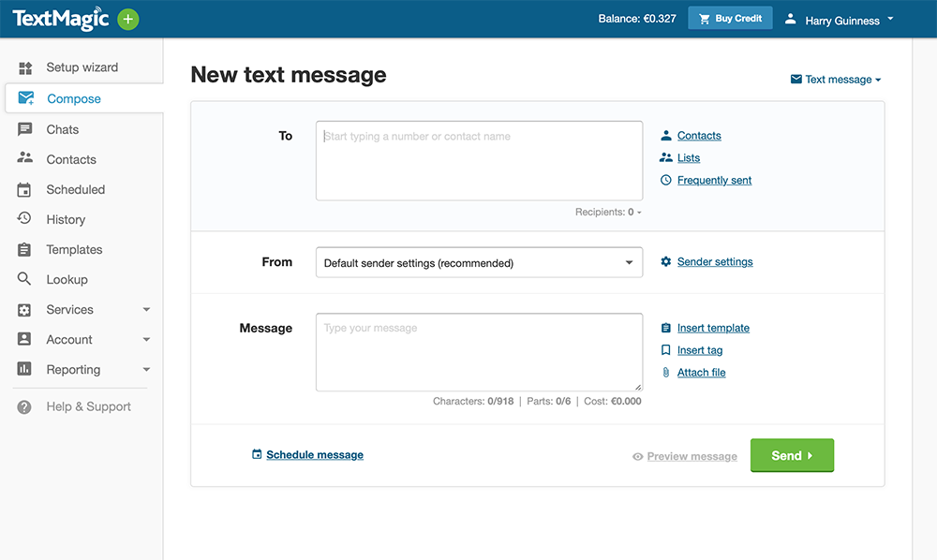The width and height of the screenshot is (937, 560).
Task: Click the green plus icon beside TextMagic logo
Action: tap(128, 19)
